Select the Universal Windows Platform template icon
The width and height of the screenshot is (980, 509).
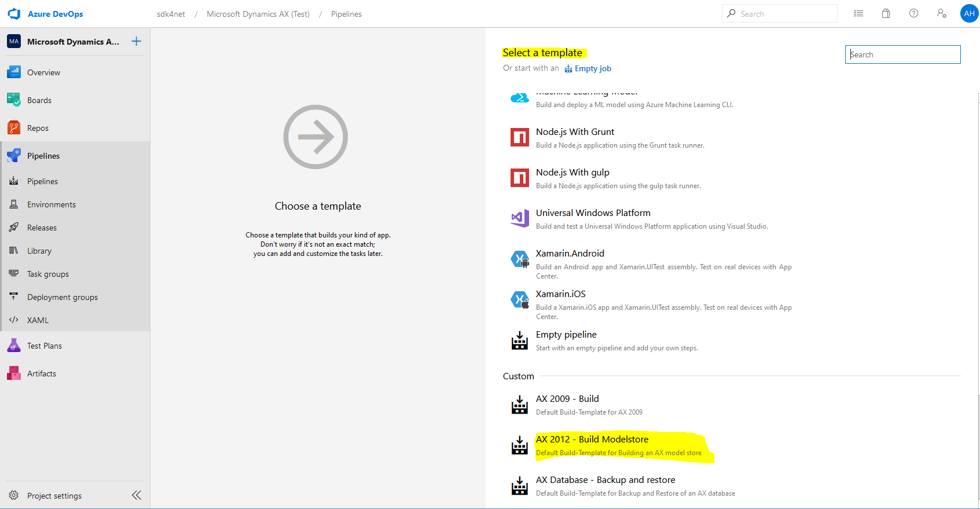[x=520, y=218]
